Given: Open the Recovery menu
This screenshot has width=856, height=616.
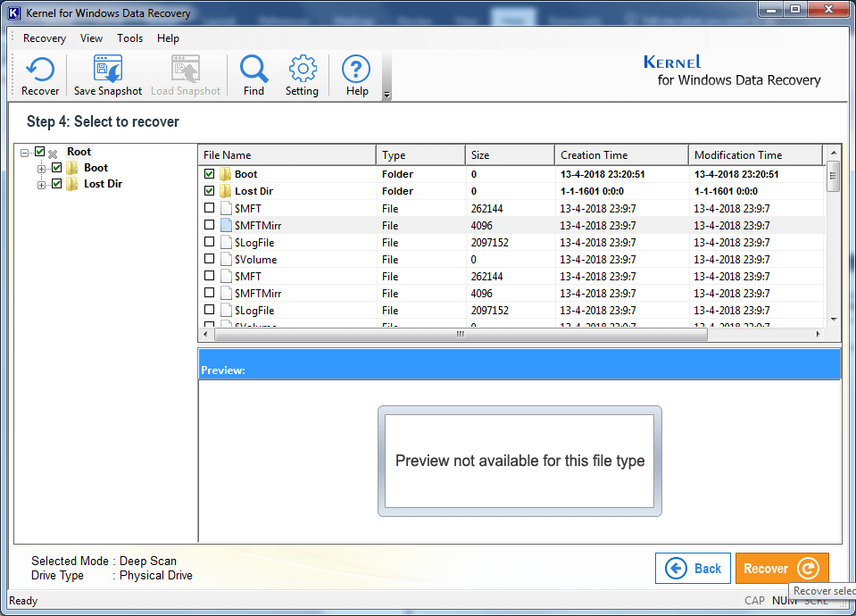Looking at the screenshot, I should 45,38.
